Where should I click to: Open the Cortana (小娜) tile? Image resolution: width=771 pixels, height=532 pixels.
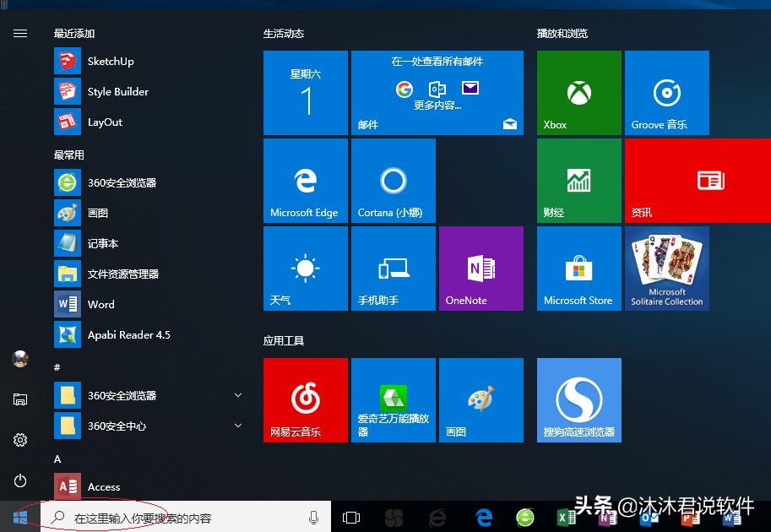point(394,181)
